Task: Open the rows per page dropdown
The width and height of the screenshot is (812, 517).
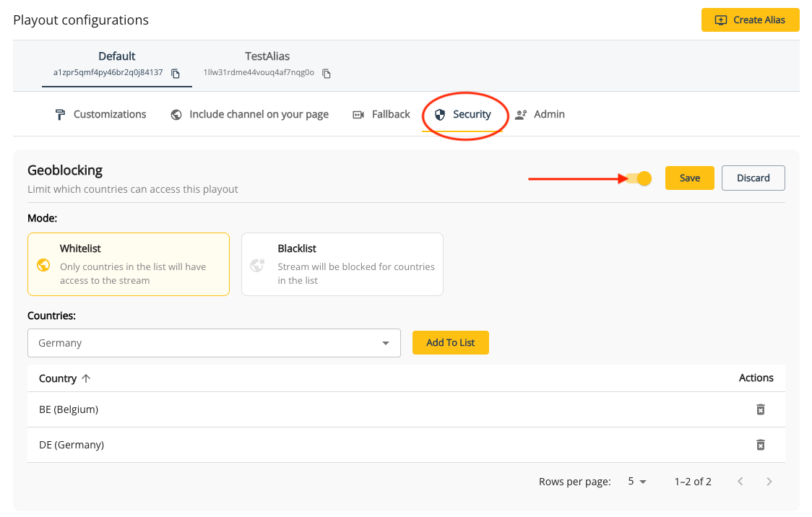Action: pos(636,481)
